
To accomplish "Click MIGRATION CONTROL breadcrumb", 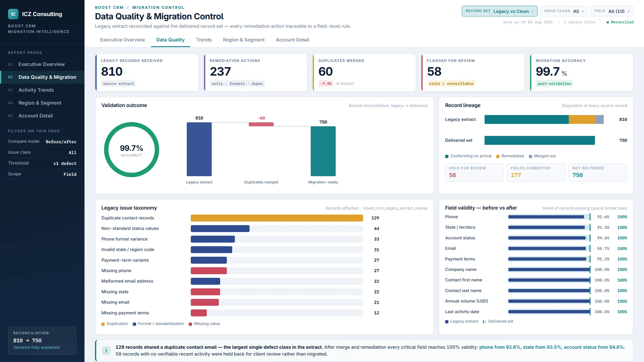I will coord(158,7).
